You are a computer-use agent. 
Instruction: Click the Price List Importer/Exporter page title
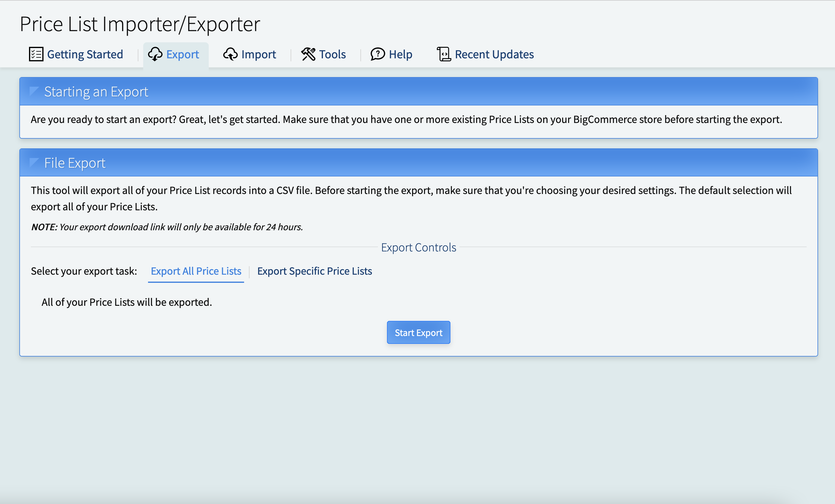[x=140, y=24]
